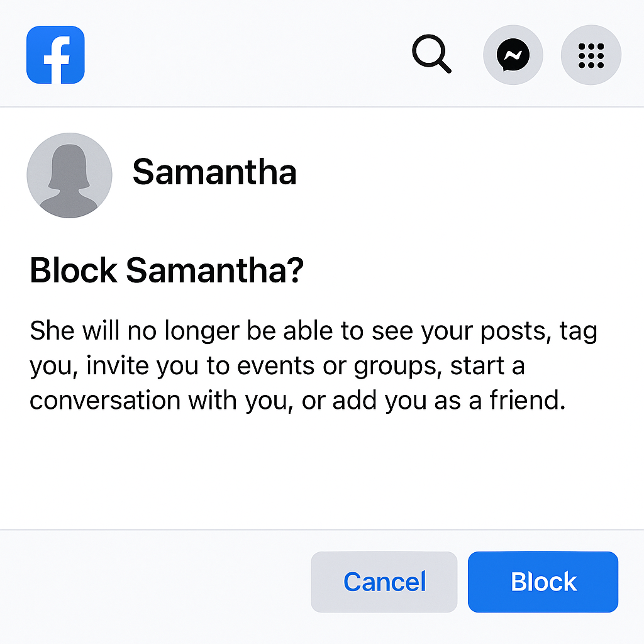Tap the Messenger lightning-bubble icon
Image resolution: width=644 pixels, height=644 pixels.
[513, 55]
